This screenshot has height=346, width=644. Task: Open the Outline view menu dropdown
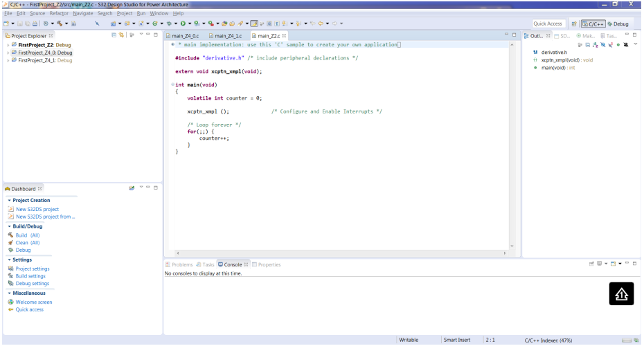click(x=635, y=44)
